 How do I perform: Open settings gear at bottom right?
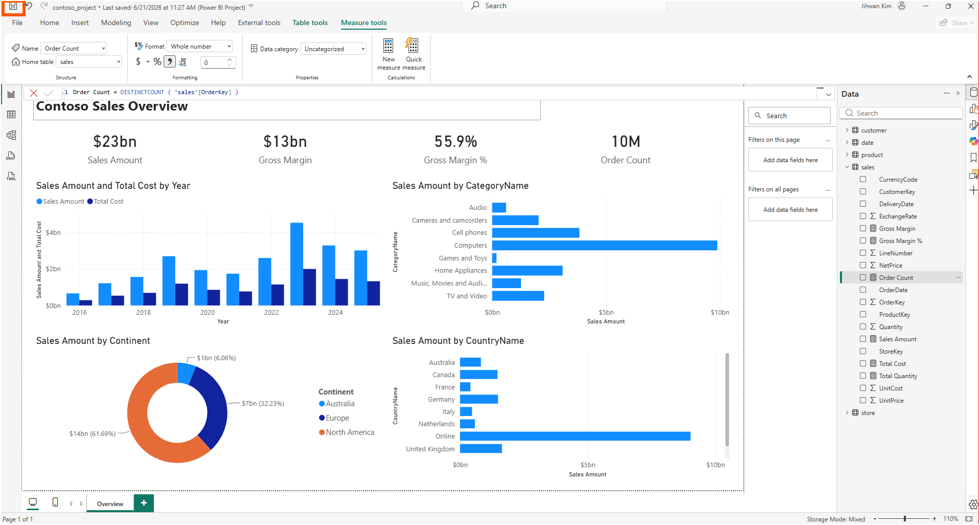(x=973, y=505)
